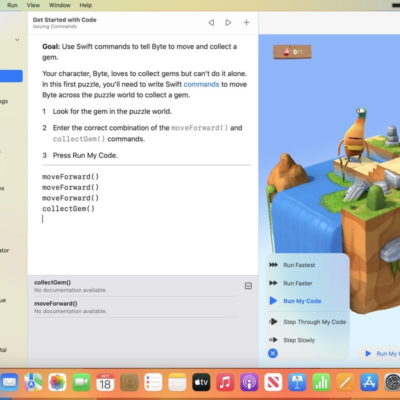Click the collectGem() documentation entry

coord(135,286)
